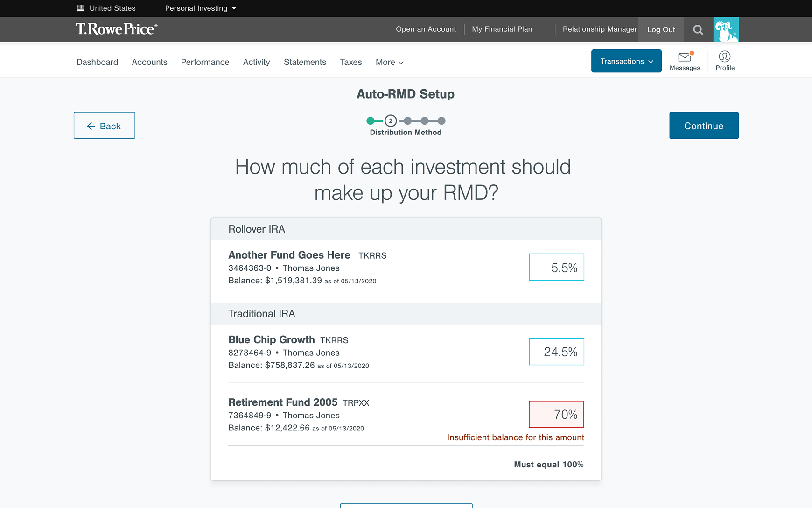The height and width of the screenshot is (508, 812).
Task: Click step 2 progress circle
Action: 391,121
